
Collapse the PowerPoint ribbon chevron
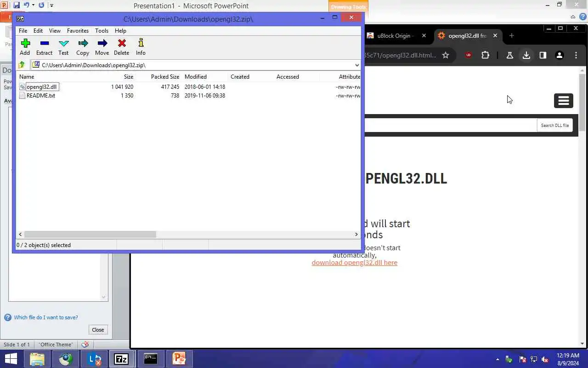[573, 17]
